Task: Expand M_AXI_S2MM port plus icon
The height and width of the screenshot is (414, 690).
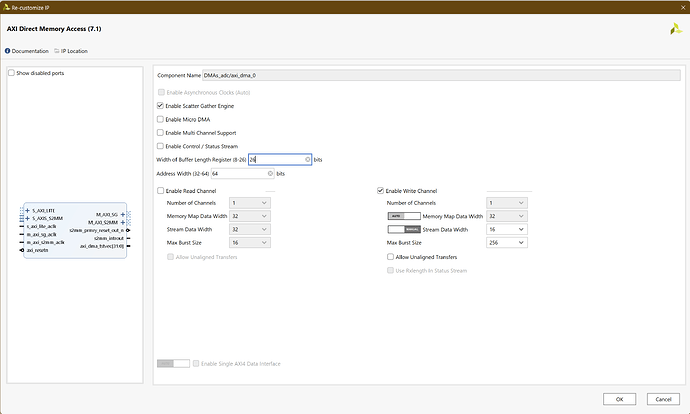Action: pyautogui.click(x=123, y=223)
